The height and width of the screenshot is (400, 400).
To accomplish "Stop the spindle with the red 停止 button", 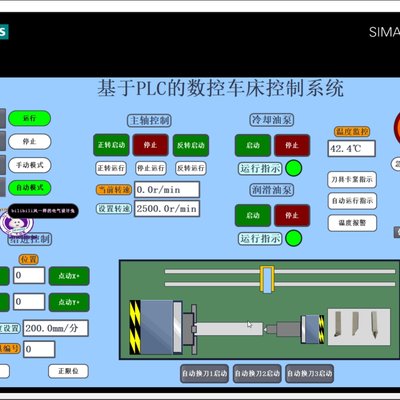I will [x=151, y=145].
